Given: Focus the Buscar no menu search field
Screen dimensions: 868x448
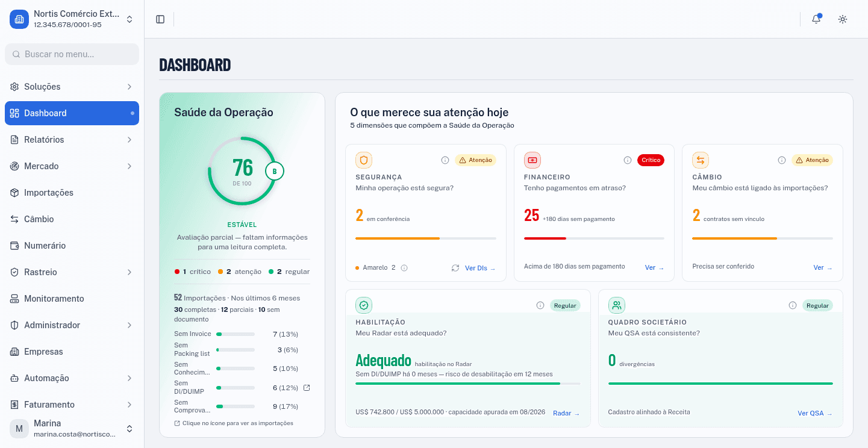Looking at the screenshot, I should [72, 54].
